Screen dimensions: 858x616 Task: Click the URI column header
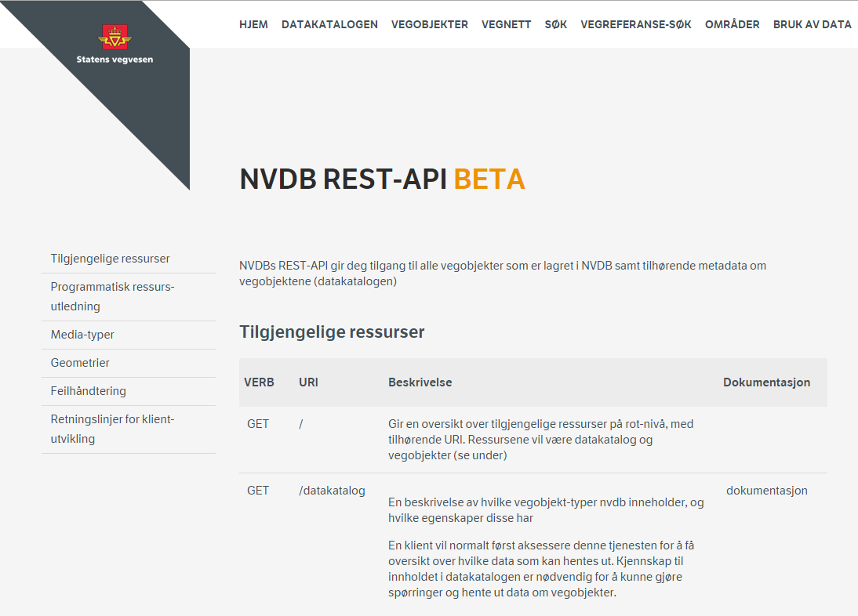[x=308, y=382]
